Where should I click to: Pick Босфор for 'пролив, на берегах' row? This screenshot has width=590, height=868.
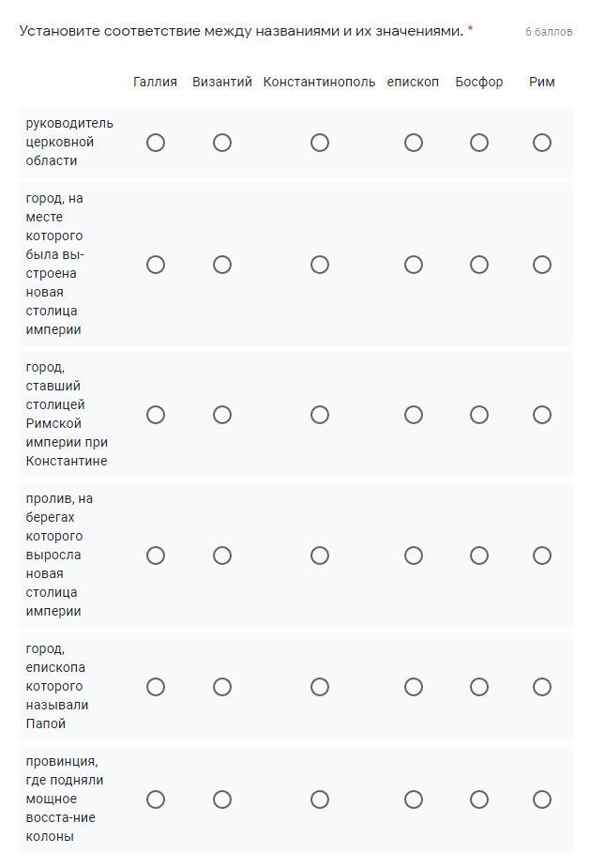pyautogui.click(x=479, y=556)
